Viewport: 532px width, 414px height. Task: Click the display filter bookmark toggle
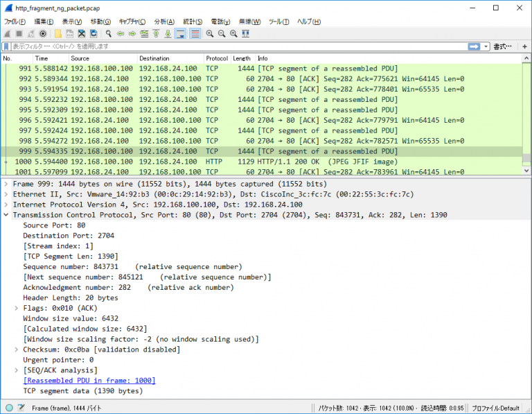click(6, 46)
